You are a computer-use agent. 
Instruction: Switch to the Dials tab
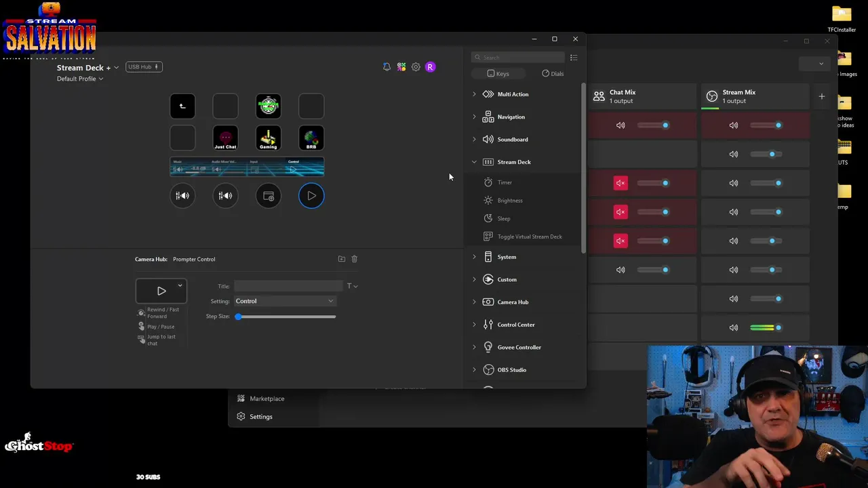pos(553,73)
